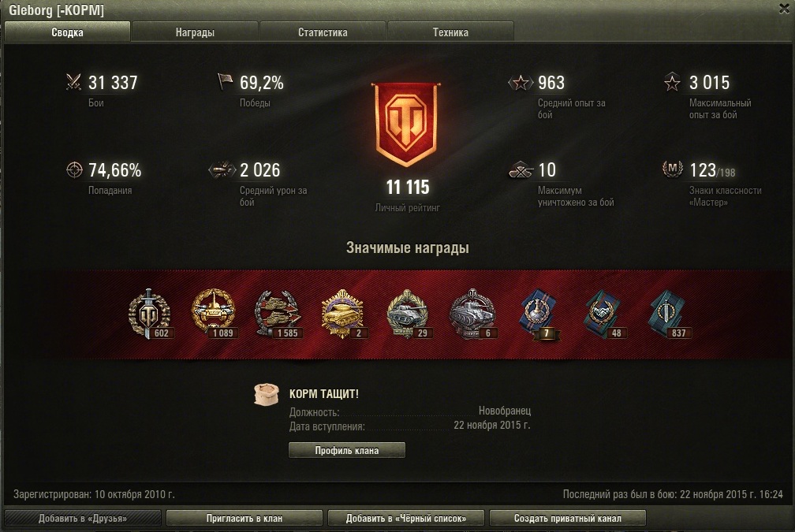Viewport: 795px width, 532px height.
Task: Click Пригласить в клан button
Action: pos(244,519)
